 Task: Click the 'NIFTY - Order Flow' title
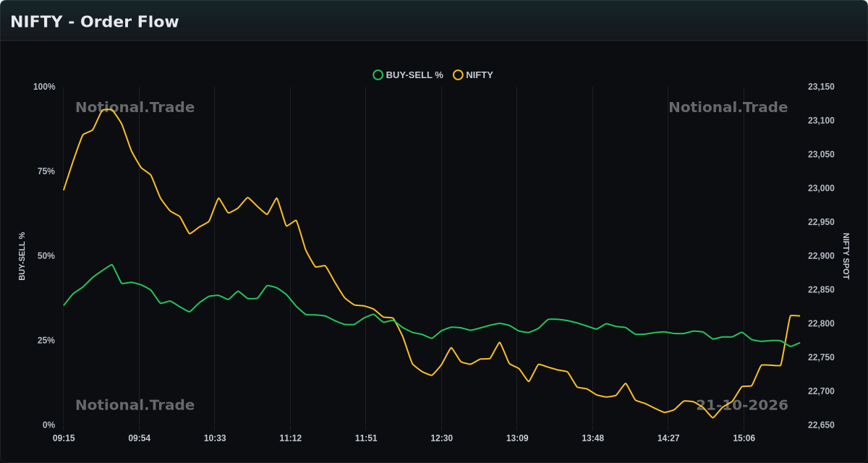[x=95, y=22]
